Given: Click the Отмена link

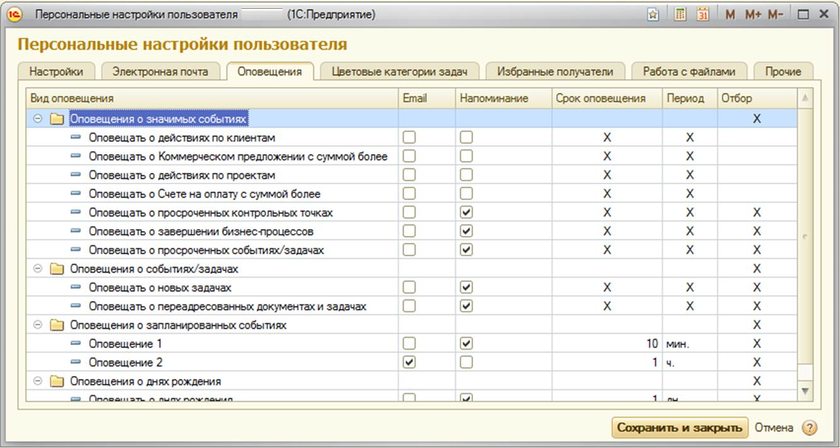Looking at the screenshot, I should 774,428.
